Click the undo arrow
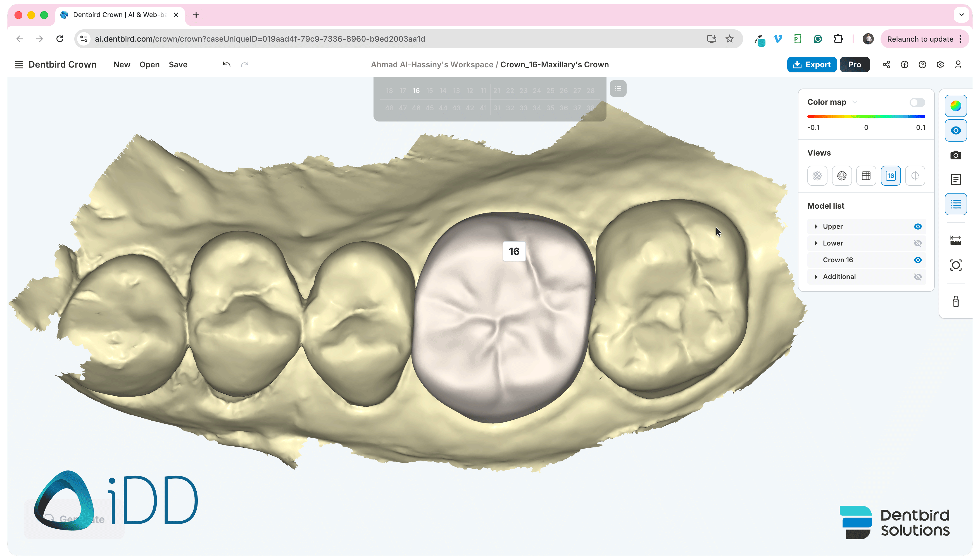 pyautogui.click(x=227, y=65)
